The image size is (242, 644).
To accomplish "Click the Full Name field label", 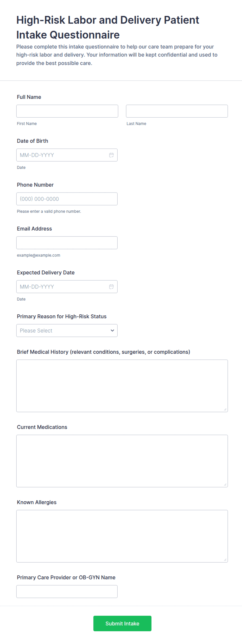I will [29, 97].
